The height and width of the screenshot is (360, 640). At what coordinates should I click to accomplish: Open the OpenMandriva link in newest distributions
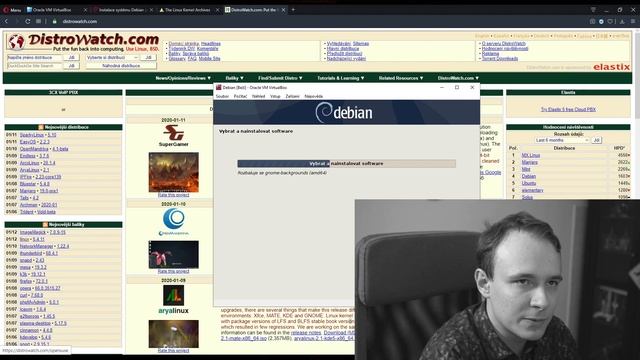[x=34, y=149]
